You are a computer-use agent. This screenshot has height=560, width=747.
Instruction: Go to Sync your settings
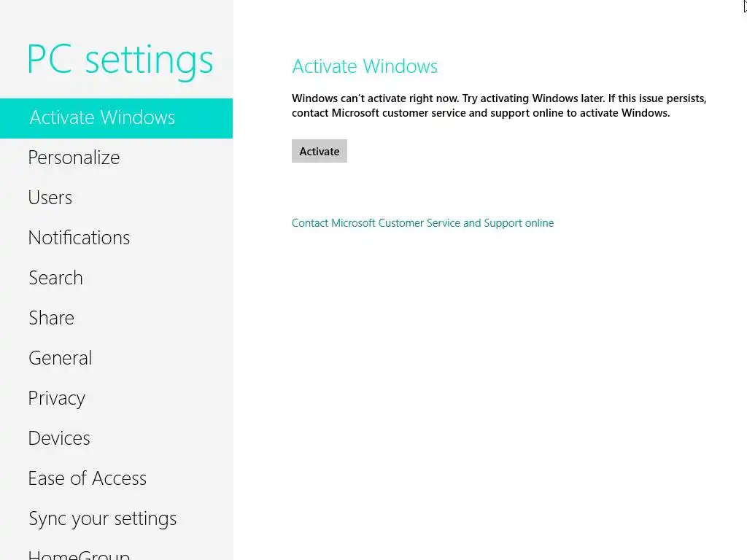click(102, 518)
